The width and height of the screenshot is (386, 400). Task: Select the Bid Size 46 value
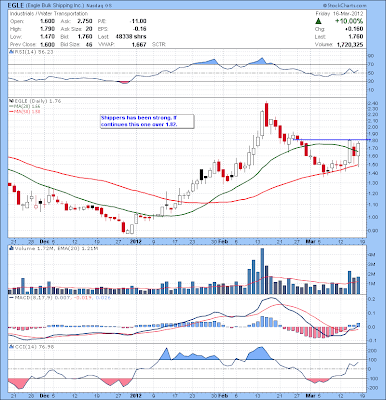coord(89,44)
